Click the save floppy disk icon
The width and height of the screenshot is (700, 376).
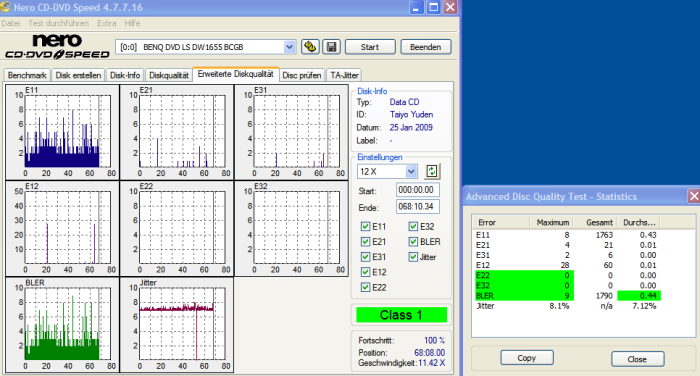tap(331, 46)
